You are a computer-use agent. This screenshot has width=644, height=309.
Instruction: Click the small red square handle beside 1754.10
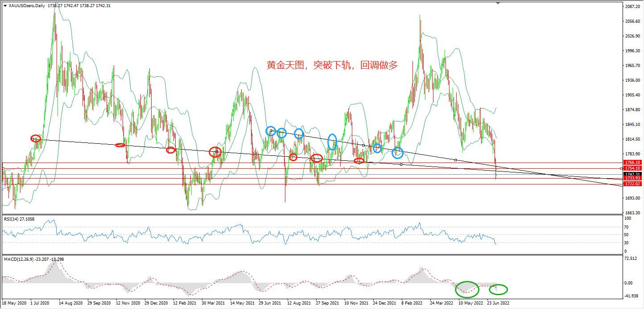click(x=622, y=168)
